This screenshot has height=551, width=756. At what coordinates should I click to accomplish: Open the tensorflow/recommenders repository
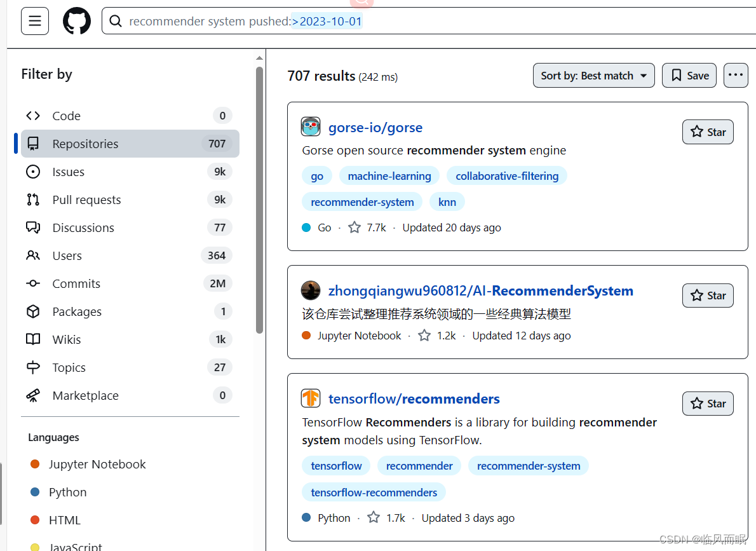tap(414, 399)
